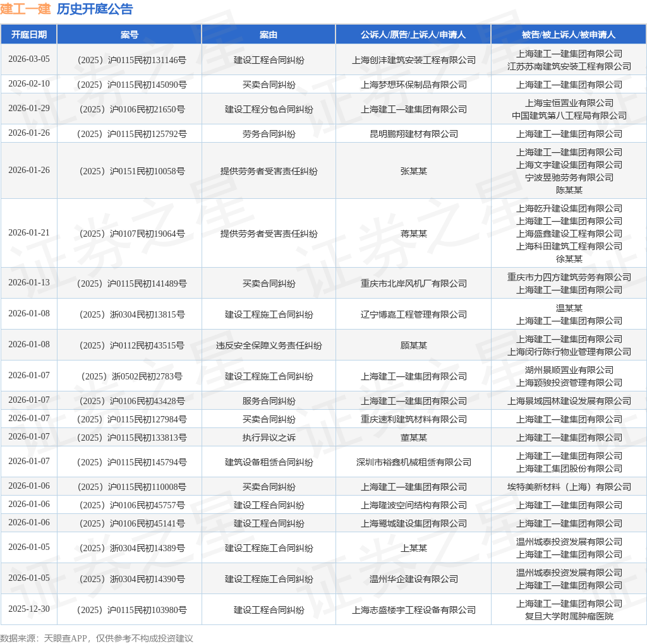The image size is (647, 644).
Task: Click plaintiff 上海志盛楼宇工程设备有限公司
Action: (x=413, y=610)
